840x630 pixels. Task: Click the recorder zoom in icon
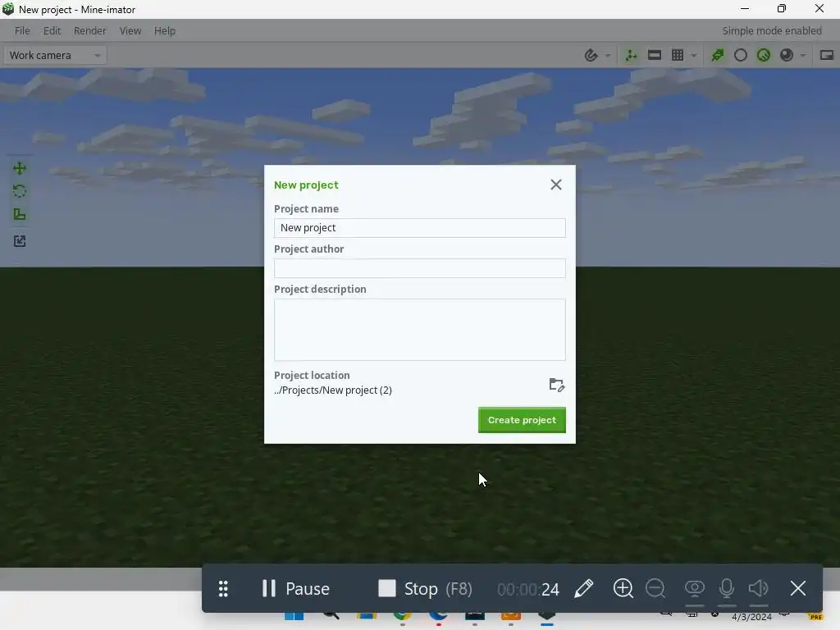(623, 589)
